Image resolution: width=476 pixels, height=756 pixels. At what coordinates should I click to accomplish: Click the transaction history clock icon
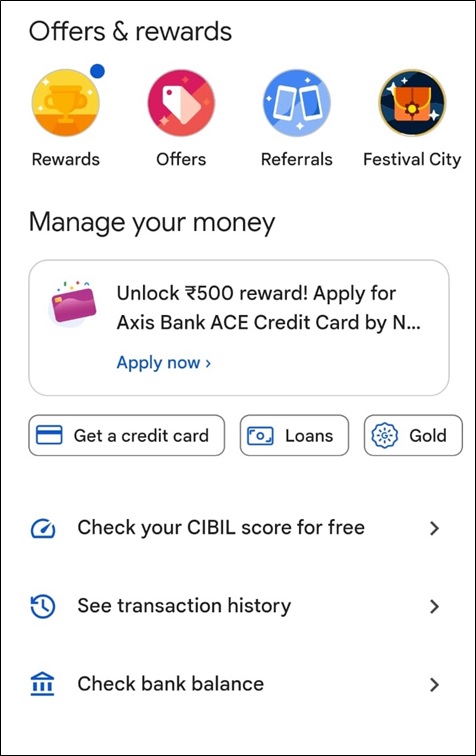point(43,606)
